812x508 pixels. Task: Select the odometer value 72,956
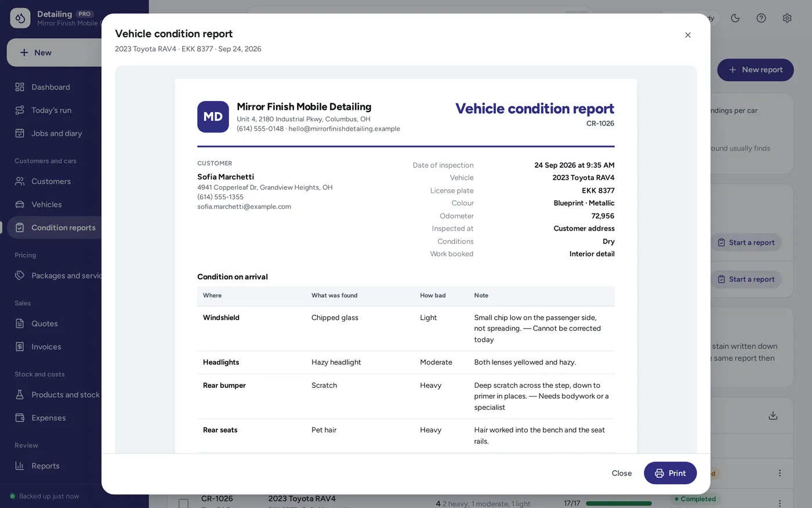click(x=603, y=216)
